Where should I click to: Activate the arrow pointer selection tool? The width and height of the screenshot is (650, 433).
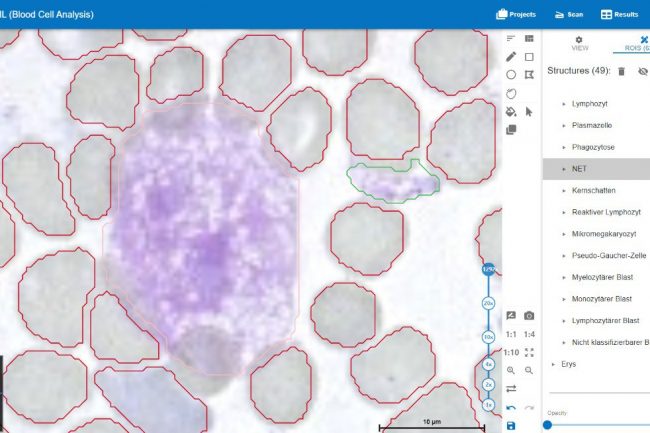[x=529, y=111]
